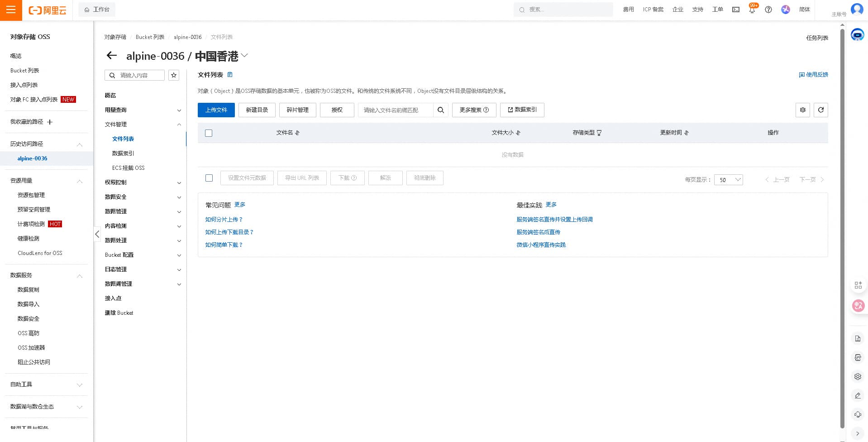The width and height of the screenshot is (868, 442).
Task: Click the file name prefix search field
Action: (396, 110)
